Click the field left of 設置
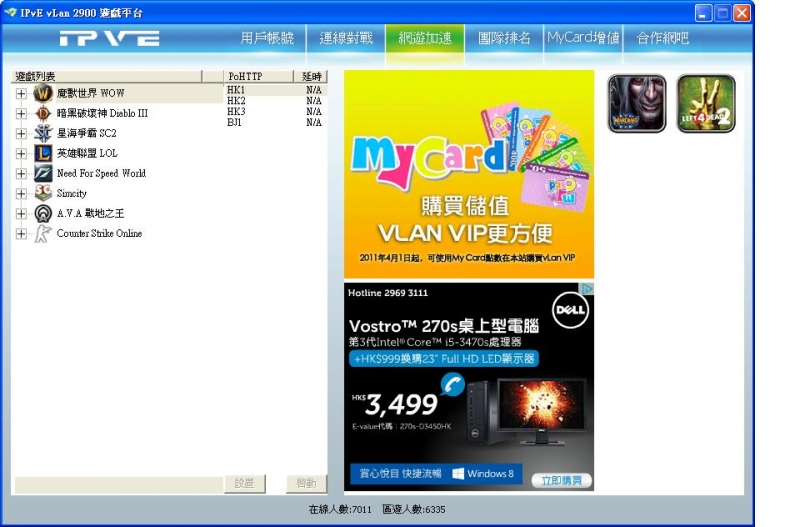Screen dimensions: 800x527 point(119,485)
